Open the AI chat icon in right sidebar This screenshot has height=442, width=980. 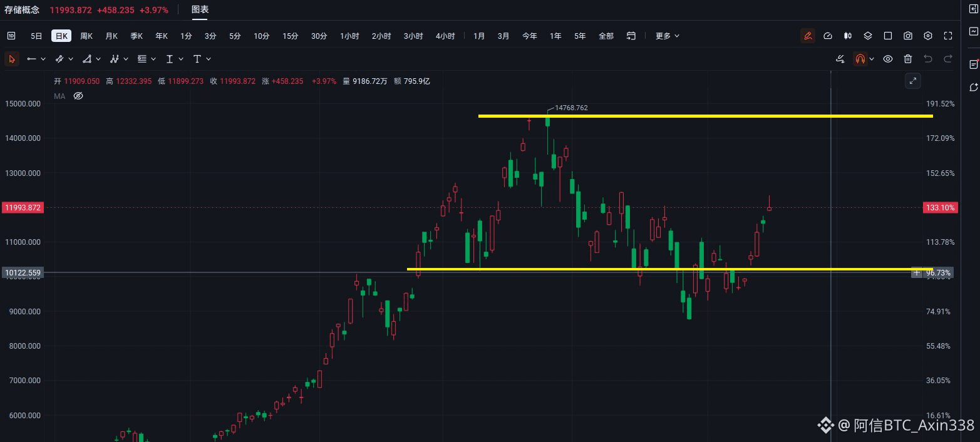974,86
